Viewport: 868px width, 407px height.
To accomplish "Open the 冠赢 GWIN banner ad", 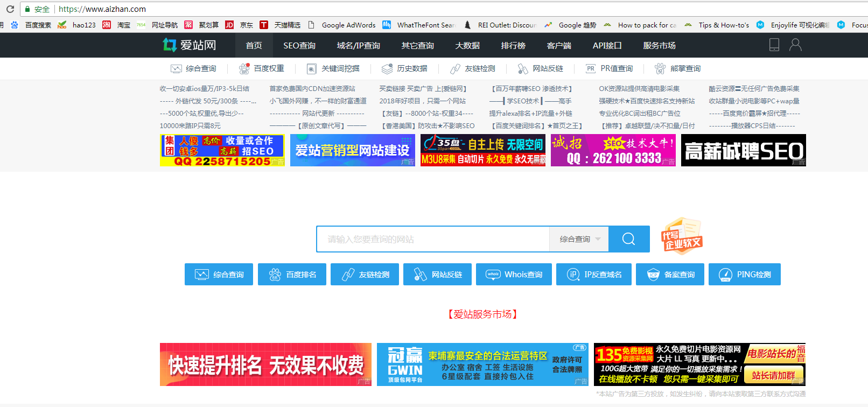I will (482, 364).
